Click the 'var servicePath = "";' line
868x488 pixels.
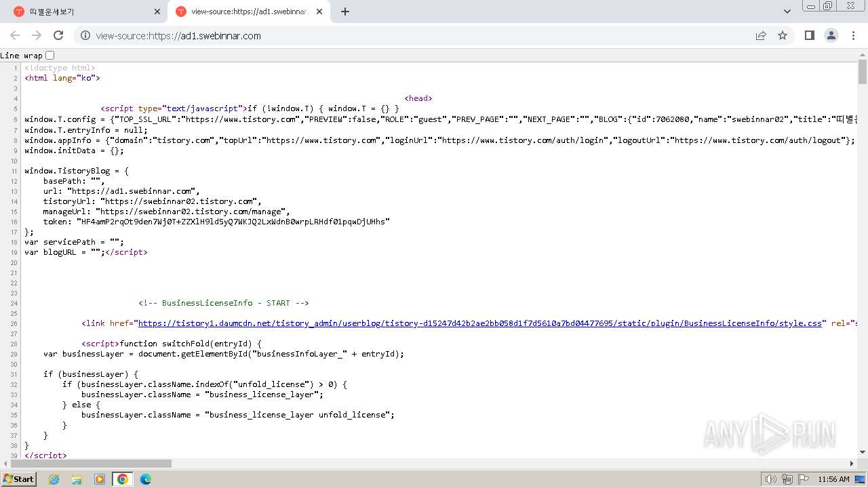point(75,242)
